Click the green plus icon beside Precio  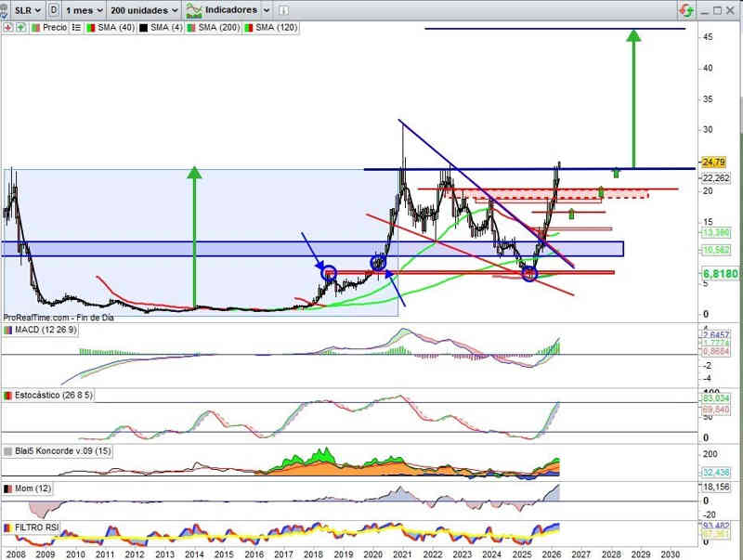click(x=20, y=28)
